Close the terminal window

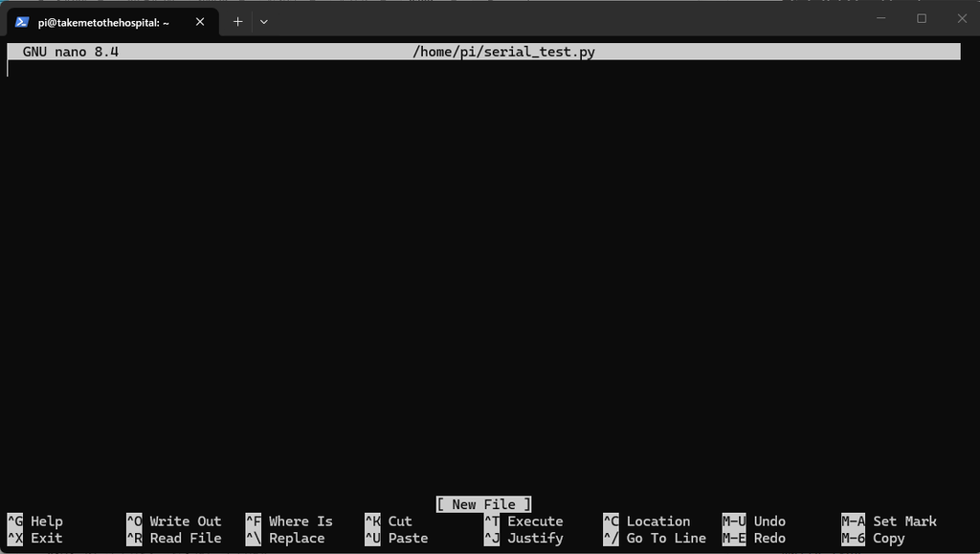tap(962, 18)
